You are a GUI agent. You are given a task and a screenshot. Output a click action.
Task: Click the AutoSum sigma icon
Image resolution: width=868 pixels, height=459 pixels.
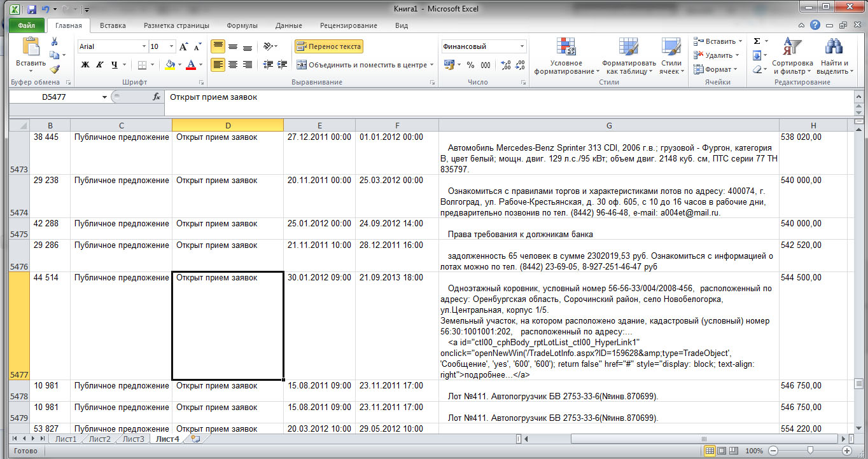757,41
